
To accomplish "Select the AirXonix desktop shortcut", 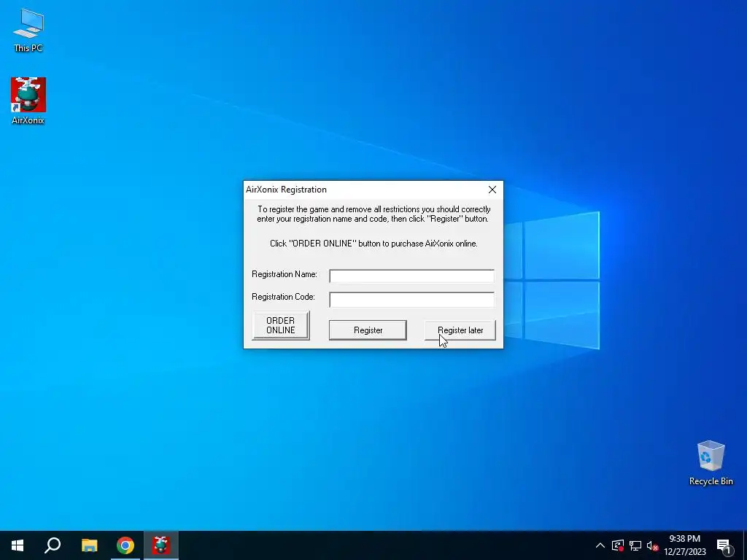I will [28, 101].
